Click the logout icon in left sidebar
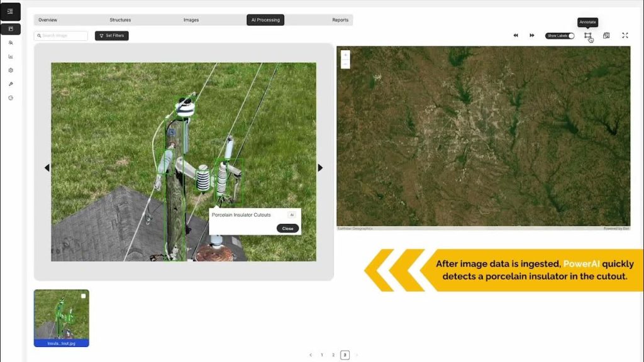The width and height of the screenshot is (644, 362). click(x=11, y=98)
